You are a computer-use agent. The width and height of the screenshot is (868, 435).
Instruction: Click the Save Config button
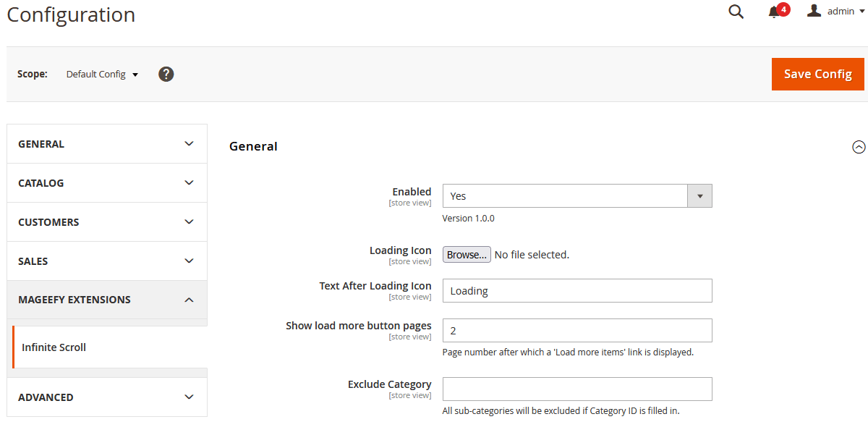[x=817, y=74]
